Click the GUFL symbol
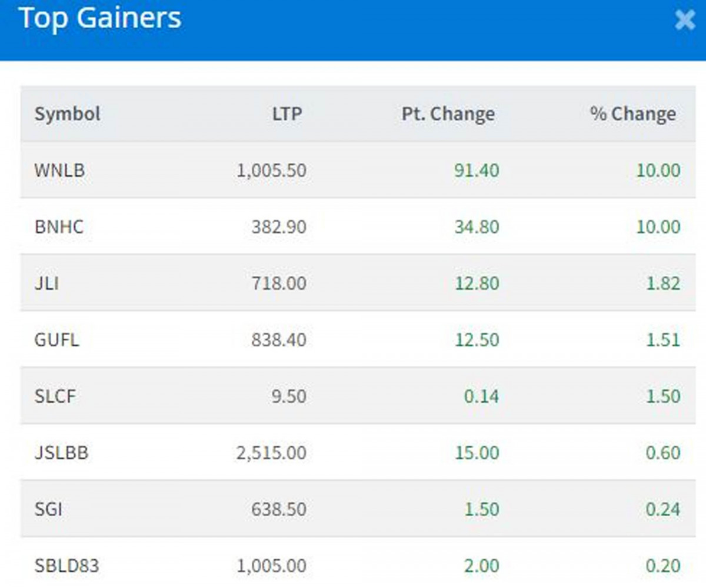 [56, 340]
